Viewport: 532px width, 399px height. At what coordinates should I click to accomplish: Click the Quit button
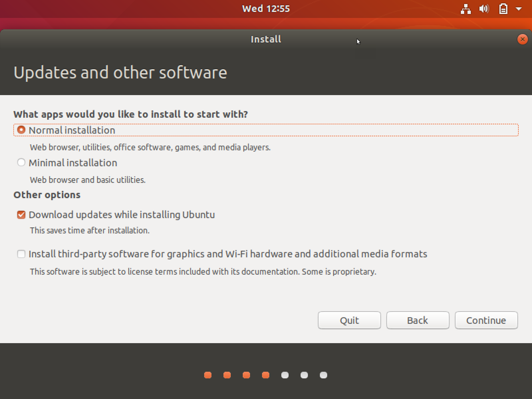[x=349, y=320]
